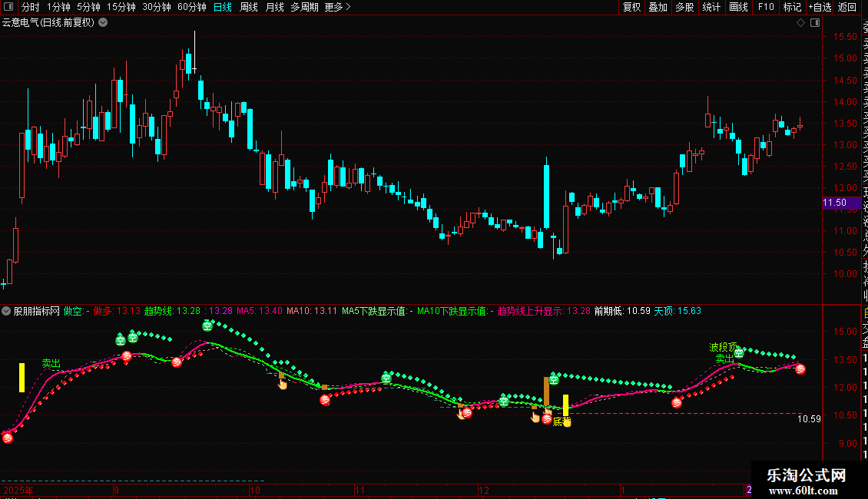Click month 1 on the date axis
Viewport: 868px width, 499px height.
623,490
